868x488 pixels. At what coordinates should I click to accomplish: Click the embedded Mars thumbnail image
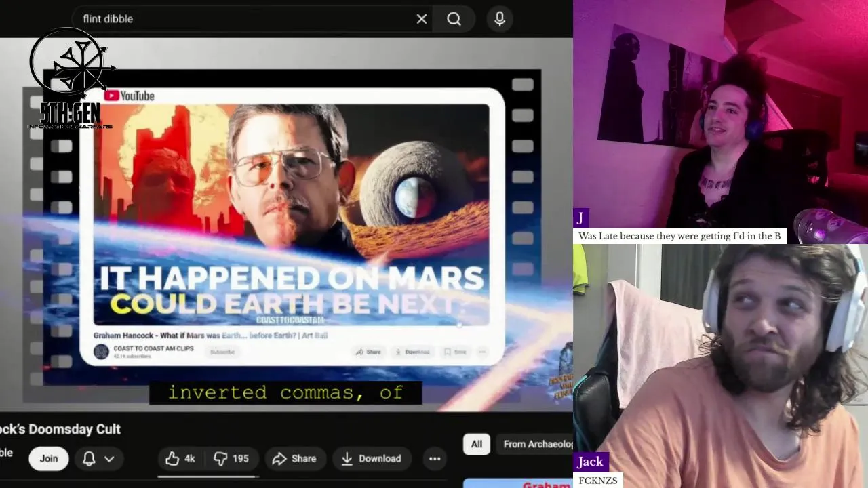point(292,214)
